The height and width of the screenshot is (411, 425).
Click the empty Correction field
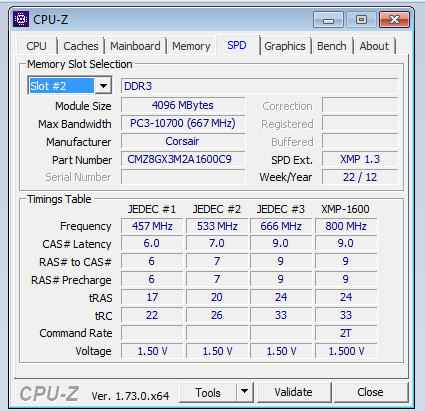click(x=360, y=105)
